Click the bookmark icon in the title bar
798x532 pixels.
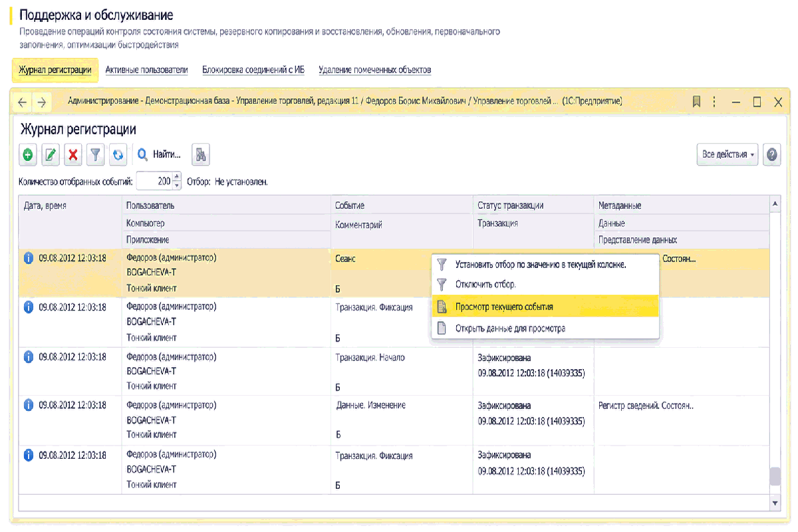[x=696, y=102]
